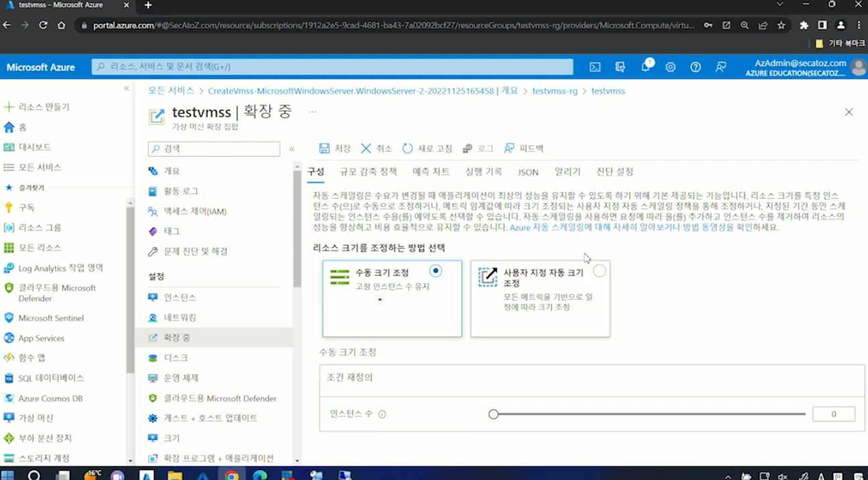Open 네트워킹 in resource menu
This screenshot has height=480, width=868.
179,317
